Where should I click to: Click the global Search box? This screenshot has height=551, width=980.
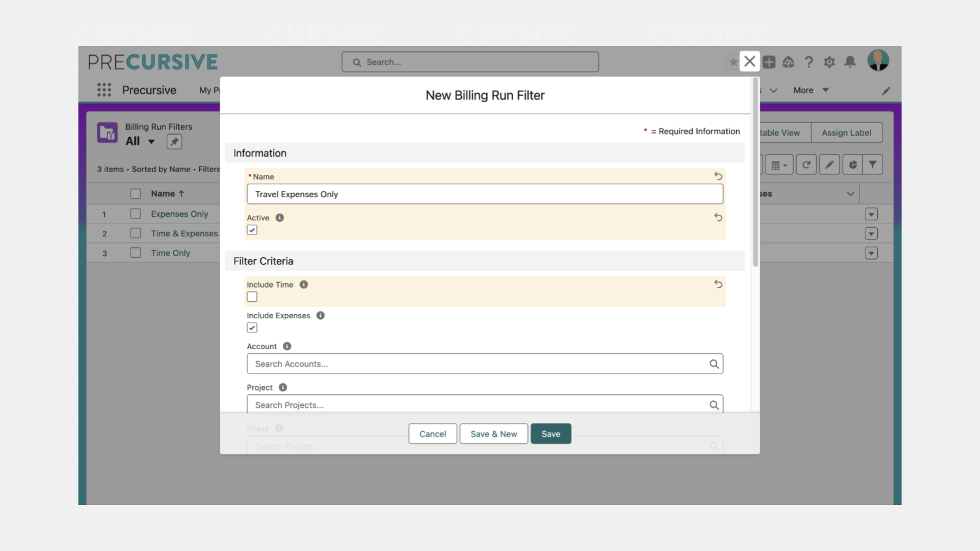tap(470, 62)
